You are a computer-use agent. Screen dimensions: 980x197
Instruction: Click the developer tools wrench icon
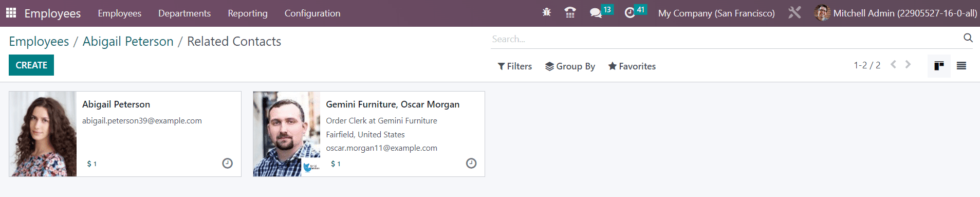click(794, 13)
